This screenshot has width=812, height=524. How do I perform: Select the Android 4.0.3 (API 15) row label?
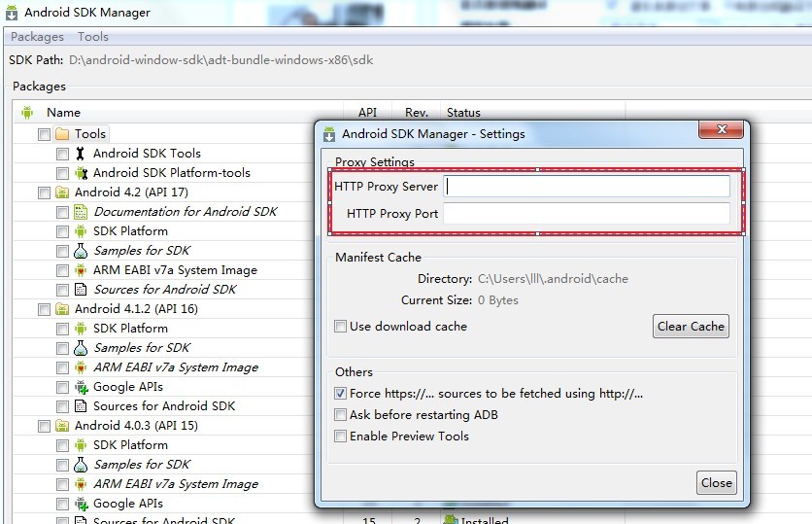(136, 426)
